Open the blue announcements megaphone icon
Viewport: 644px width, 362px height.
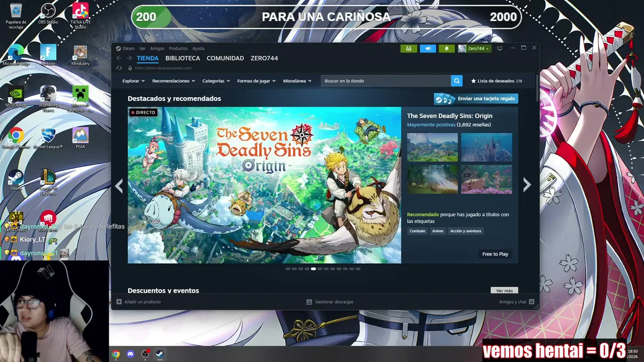click(x=428, y=48)
